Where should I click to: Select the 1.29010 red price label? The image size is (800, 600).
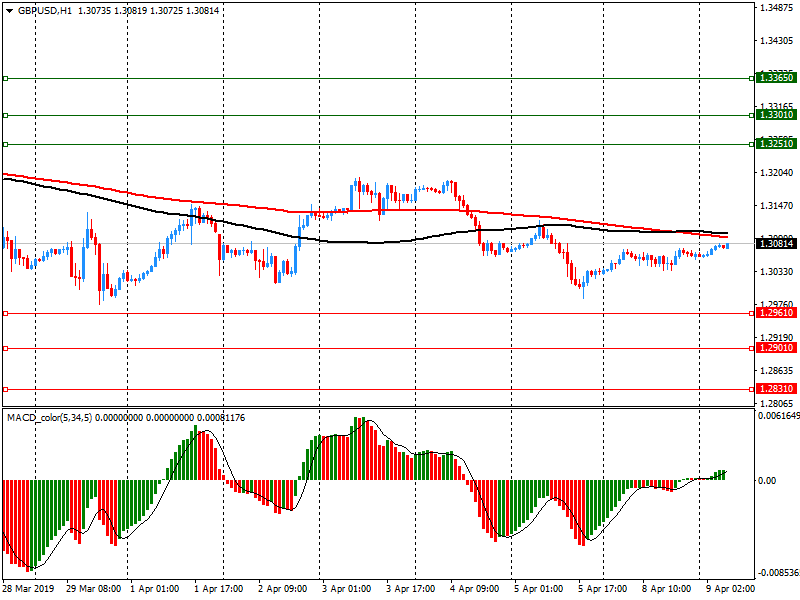[x=776, y=348]
